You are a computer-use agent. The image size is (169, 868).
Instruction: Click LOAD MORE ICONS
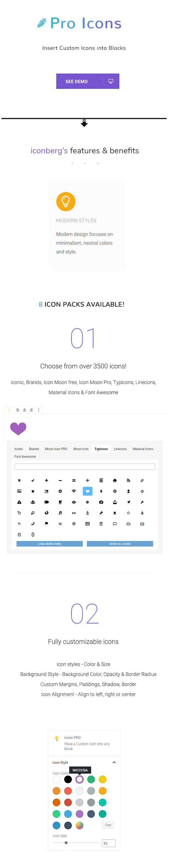click(x=50, y=543)
